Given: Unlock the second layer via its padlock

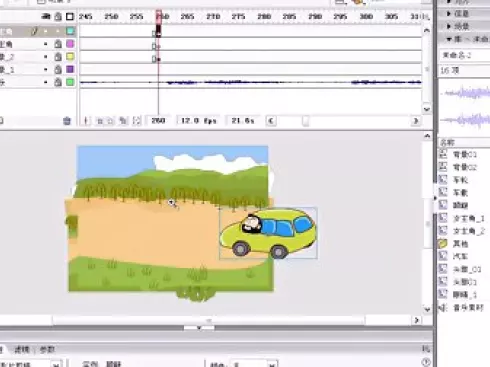Looking at the screenshot, I should point(58,44).
